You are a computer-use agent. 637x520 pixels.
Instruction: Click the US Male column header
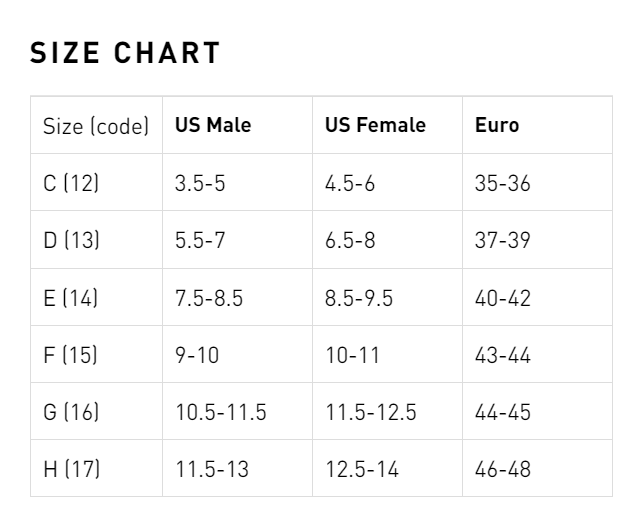213,126
